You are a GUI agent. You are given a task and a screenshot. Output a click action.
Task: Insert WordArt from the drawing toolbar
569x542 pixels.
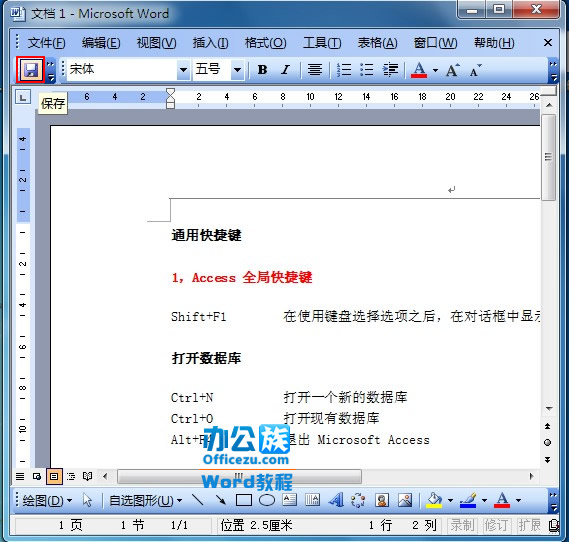point(336,500)
